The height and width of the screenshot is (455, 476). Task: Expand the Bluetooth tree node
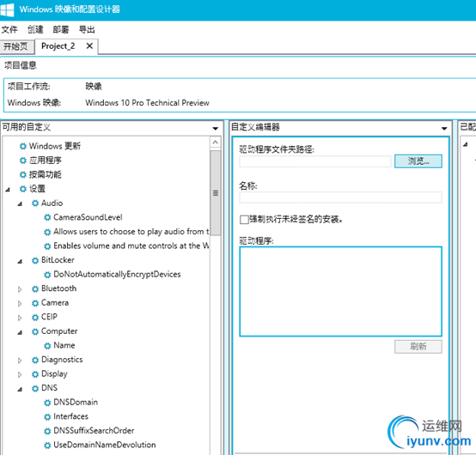[20, 289]
